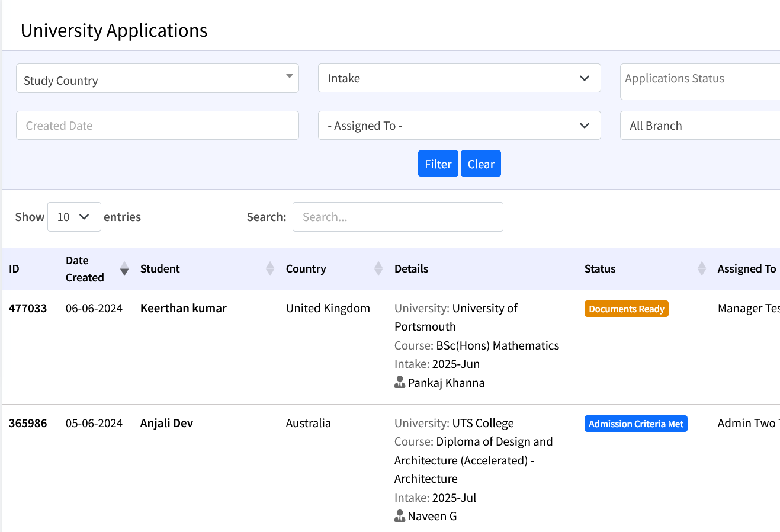This screenshot has width=780, height=532.
Task: Click the Admission Criteria Met badge
Action: coord(635,424)
